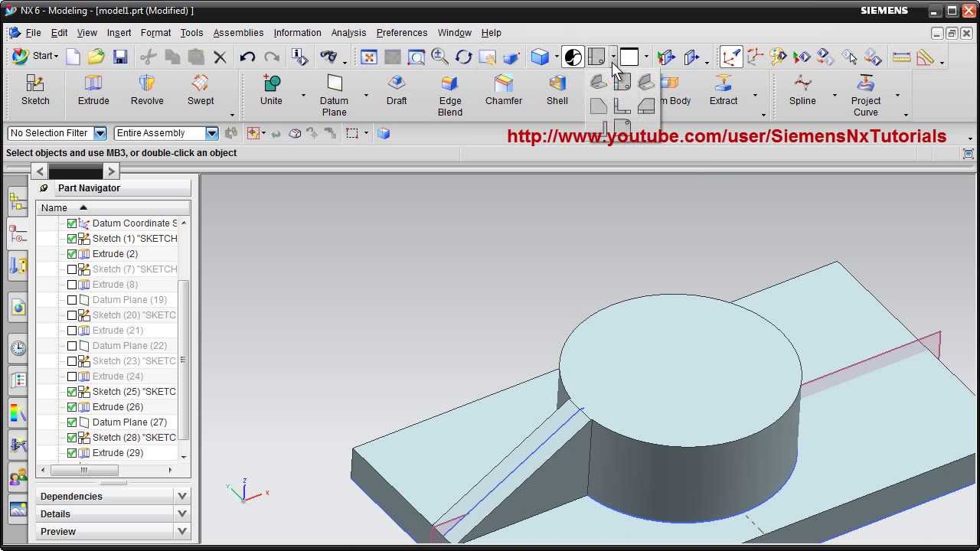Image resolution: width=980 pixels, height=551 pixels.
Task: Open the Analysis menu
Action: [348, 33]
